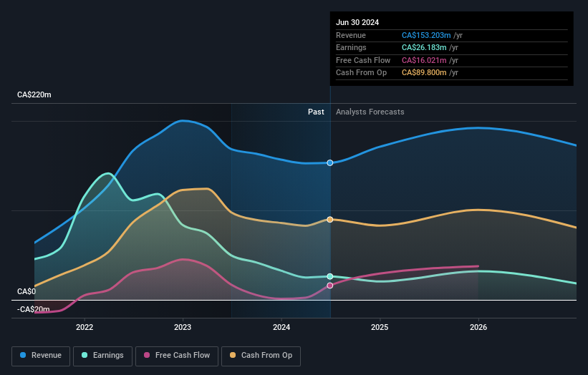Screen dimensions: 588x375
Task: Click the Past section label
Action: click(316, 112)
